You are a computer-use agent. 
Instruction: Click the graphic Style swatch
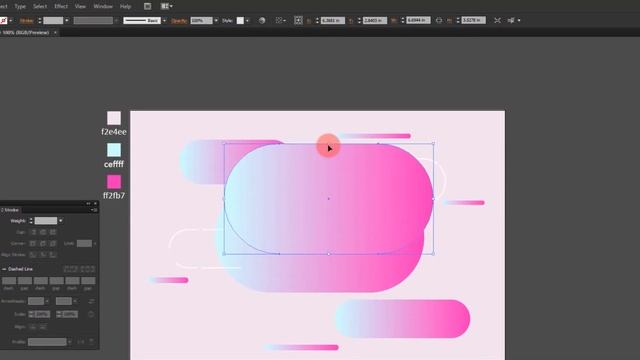[240, 20]
